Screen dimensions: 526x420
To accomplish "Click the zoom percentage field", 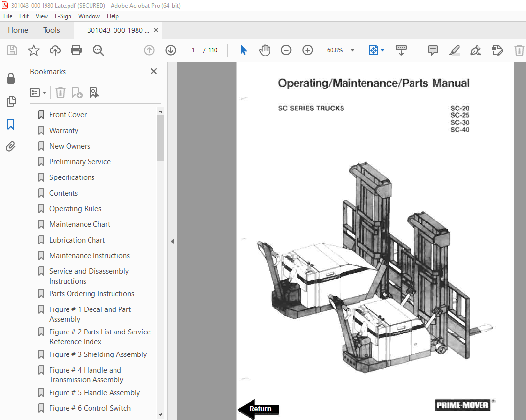I will coord(335,50).
